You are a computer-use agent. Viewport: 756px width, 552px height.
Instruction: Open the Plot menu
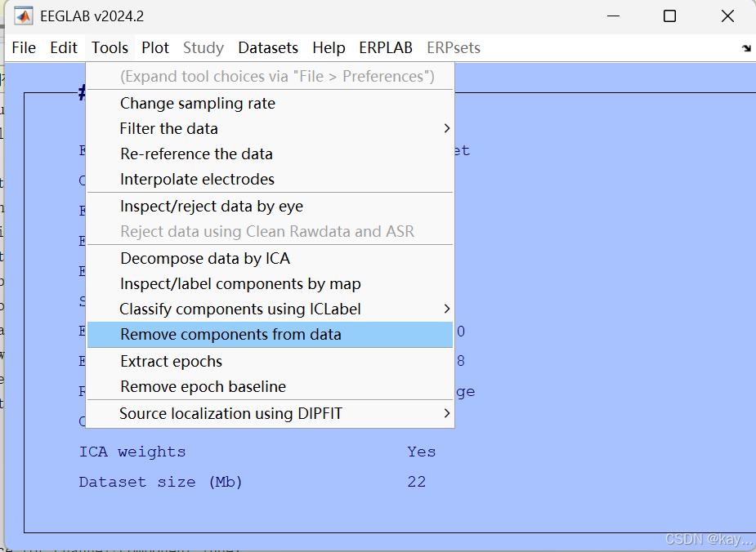155,47
